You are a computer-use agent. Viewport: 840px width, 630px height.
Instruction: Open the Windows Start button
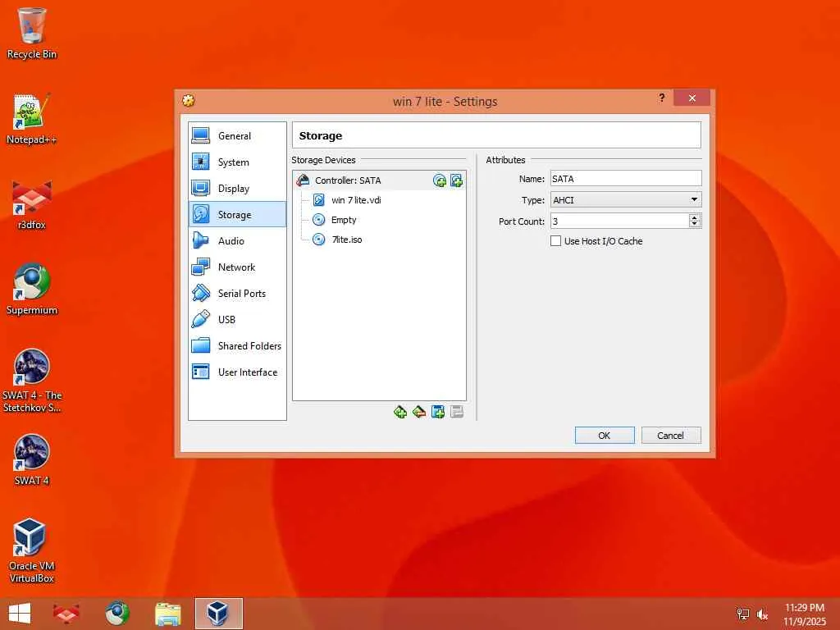pos(20,614)
